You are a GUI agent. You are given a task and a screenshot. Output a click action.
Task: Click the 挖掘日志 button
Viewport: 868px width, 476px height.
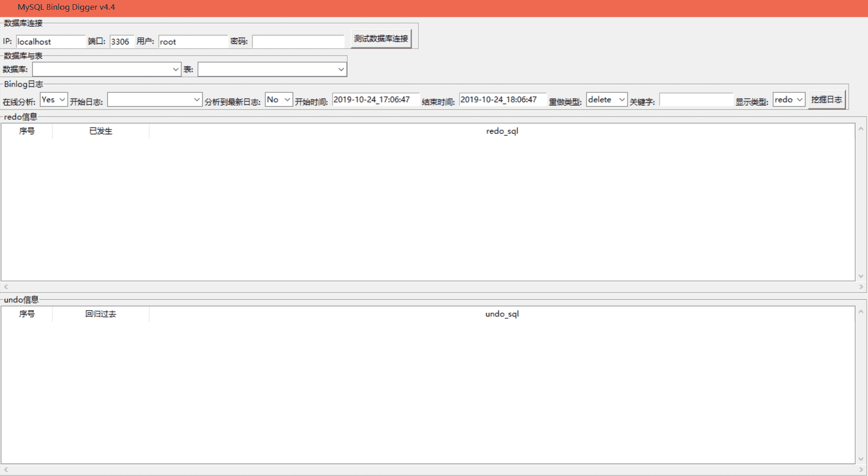click(x=826, y=100)
